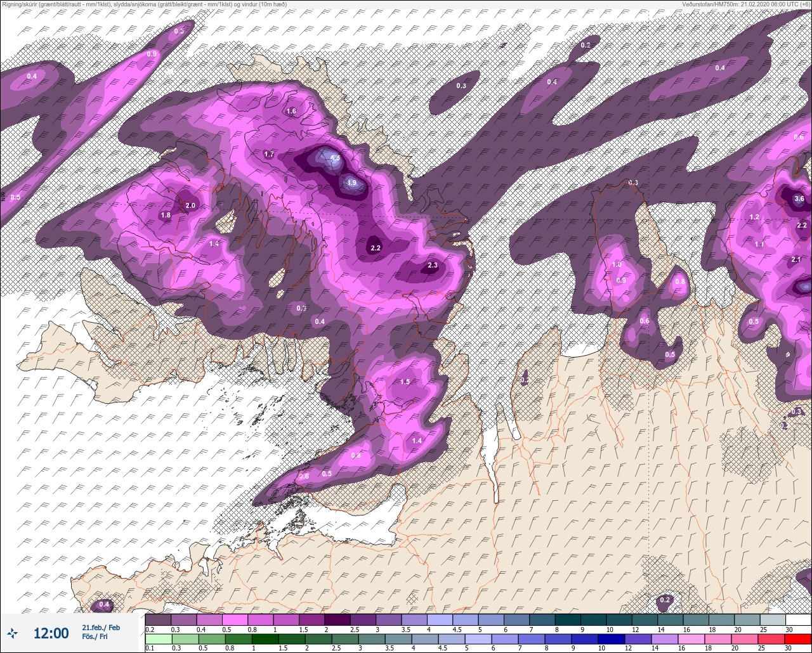Click the snow scale swatch starting at 0.2
812x653 pixels.
[x=158, y=620]
